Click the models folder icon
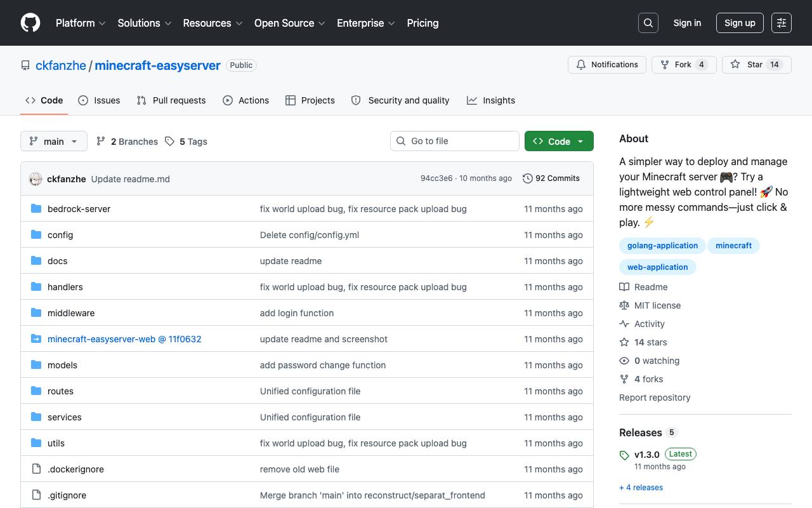The height and width of the screenshot is (508, 812). click(x=36, y=365)
